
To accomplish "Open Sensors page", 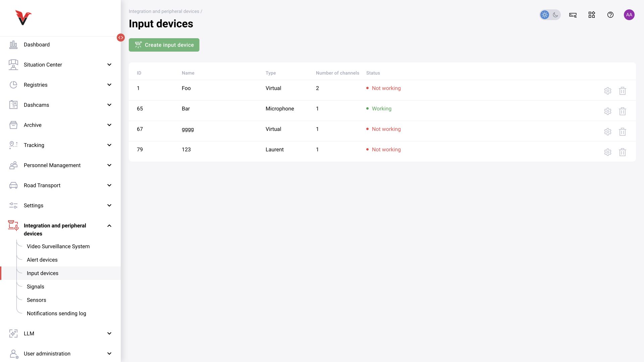I will 36,300.
